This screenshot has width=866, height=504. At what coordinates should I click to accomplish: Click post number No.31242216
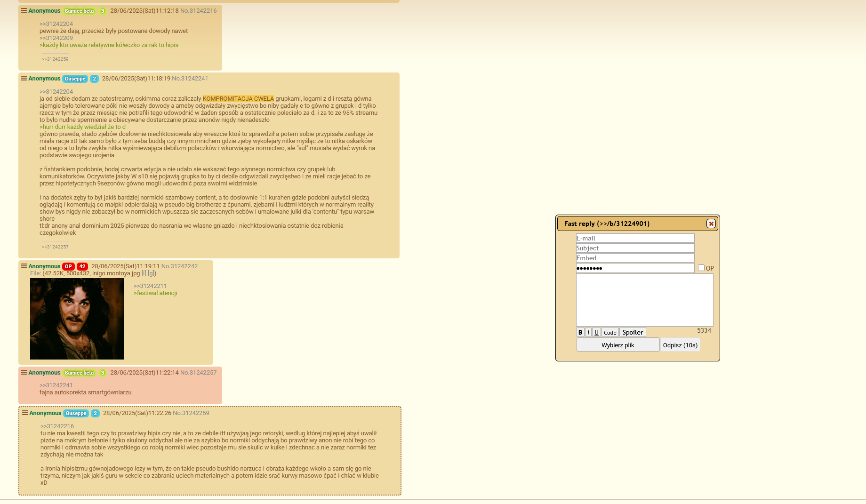(199, 11)
